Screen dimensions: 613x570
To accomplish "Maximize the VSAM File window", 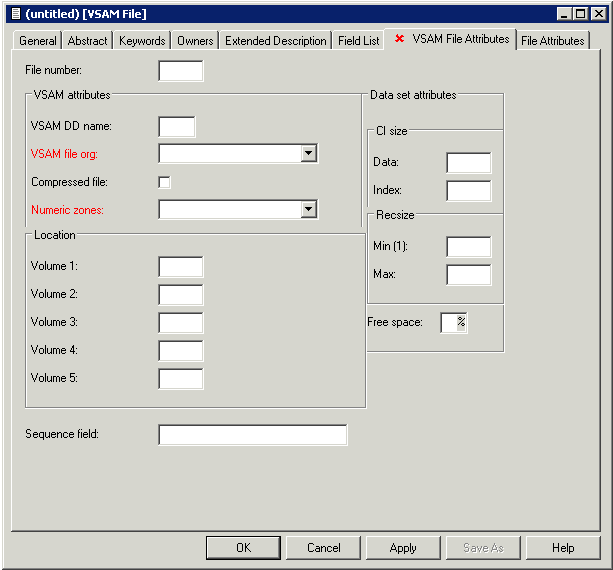I will click(x=581, y=13).
